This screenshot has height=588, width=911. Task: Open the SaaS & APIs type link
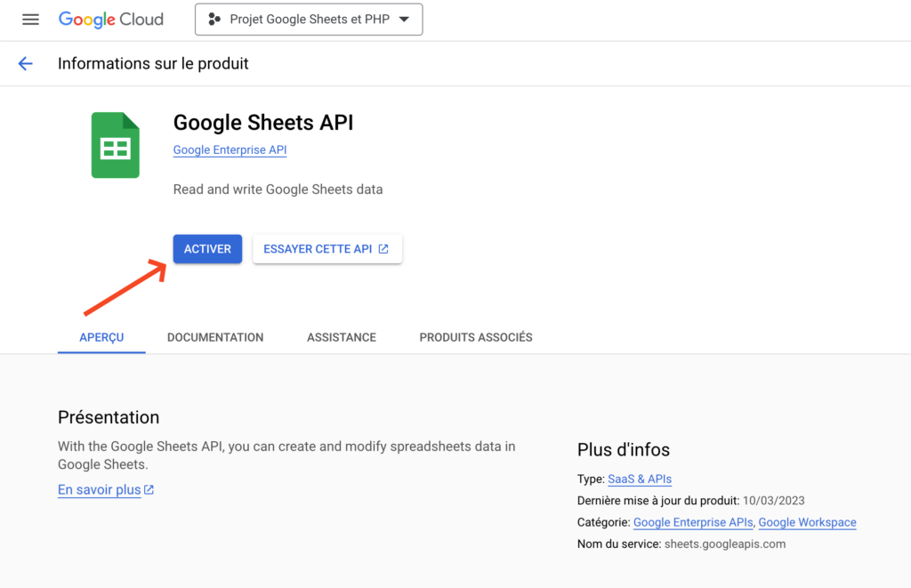(x=640, y=479)
